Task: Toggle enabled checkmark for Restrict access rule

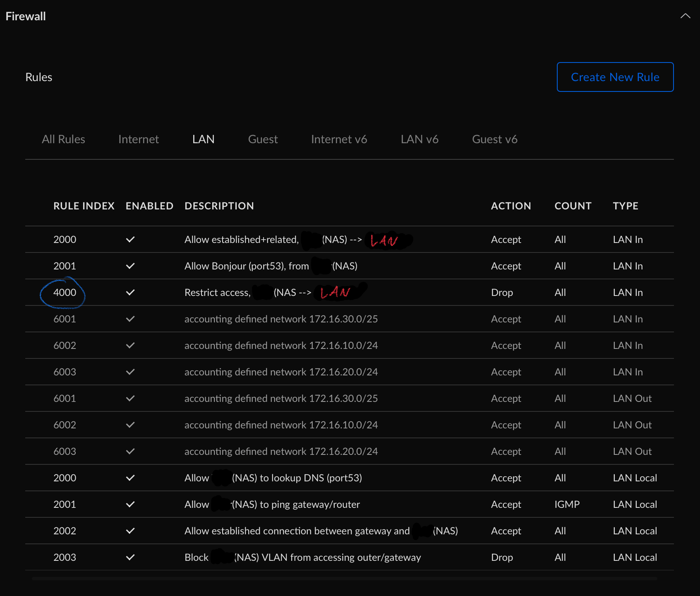Action: pos(130,293)
